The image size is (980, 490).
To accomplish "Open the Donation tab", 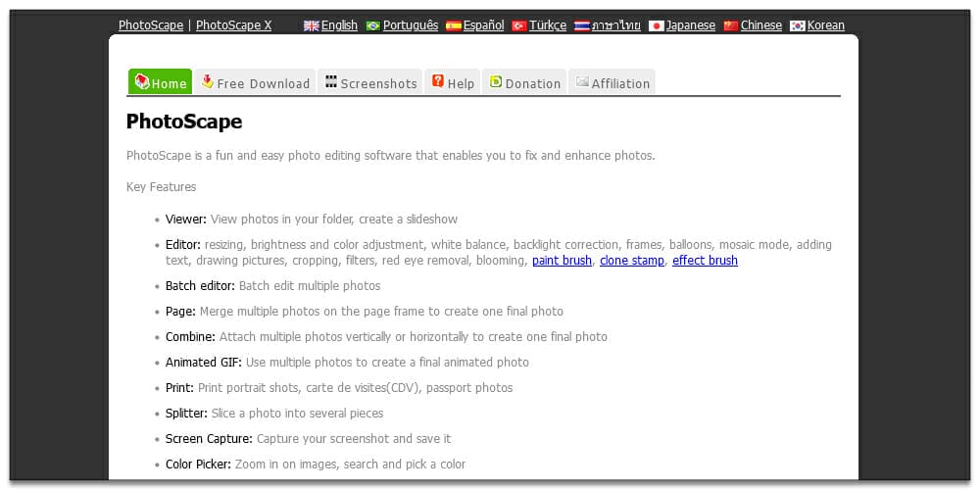I will 524,82.
